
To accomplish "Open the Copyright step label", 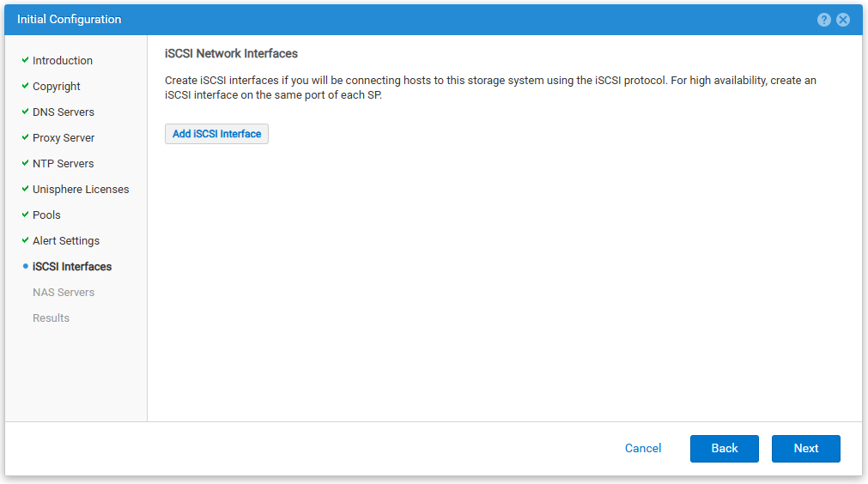I will [x=57, y=87].
